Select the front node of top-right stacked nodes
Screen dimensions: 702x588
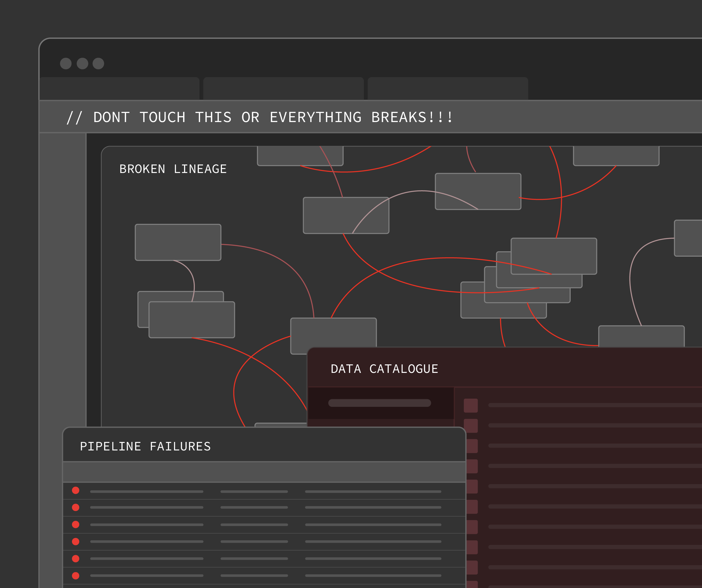554,256
